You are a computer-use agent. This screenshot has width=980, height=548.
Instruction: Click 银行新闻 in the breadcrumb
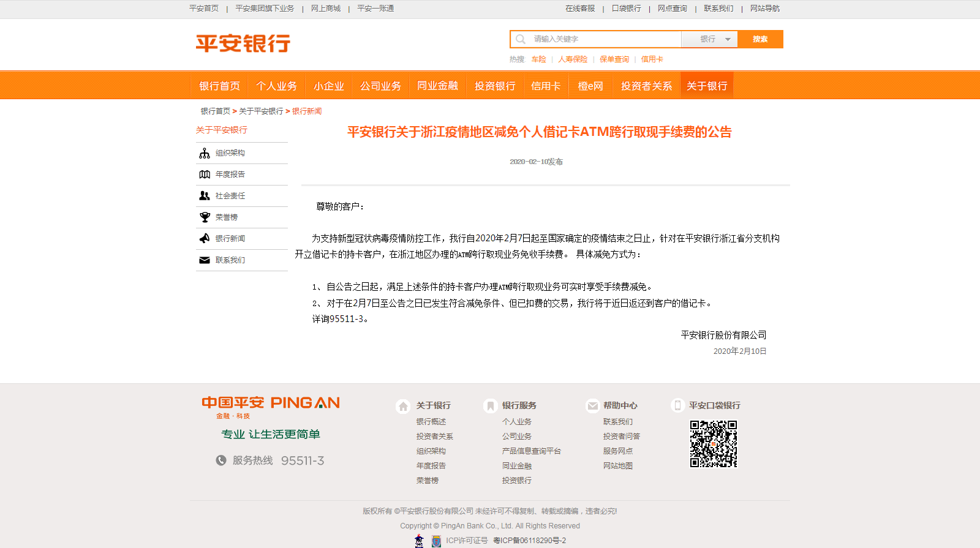coord(307,111)
